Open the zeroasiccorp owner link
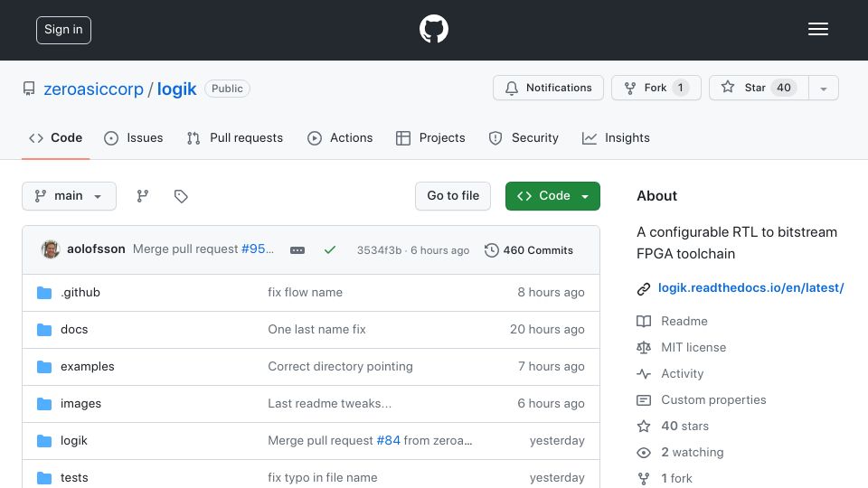Viewport: 868px width, 488px height. tap(93, 89)
